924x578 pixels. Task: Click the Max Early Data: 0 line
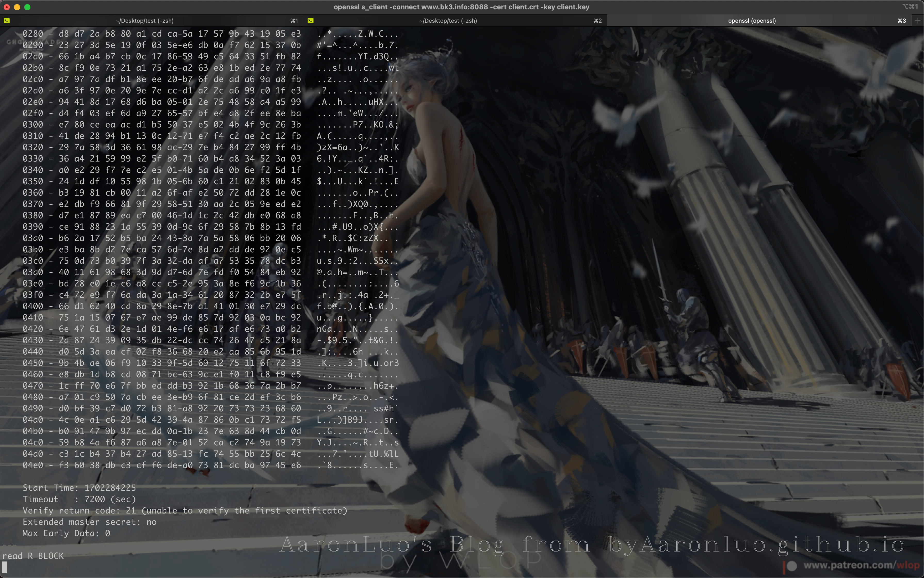pos(66,533)
